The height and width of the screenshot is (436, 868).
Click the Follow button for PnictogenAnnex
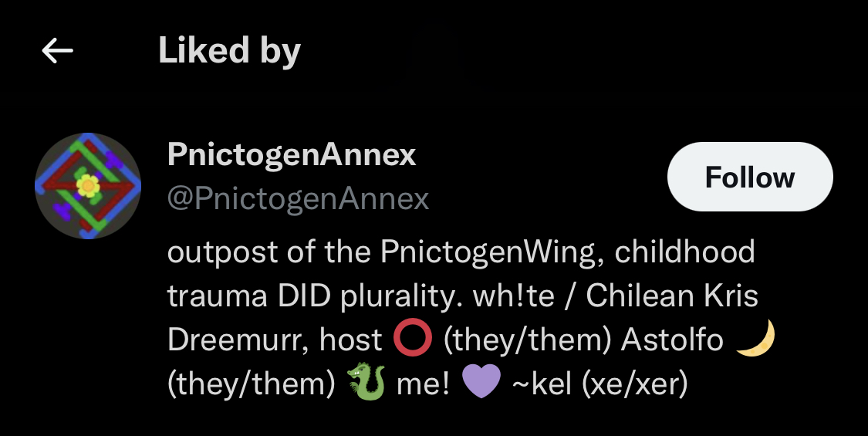(750, 177)
